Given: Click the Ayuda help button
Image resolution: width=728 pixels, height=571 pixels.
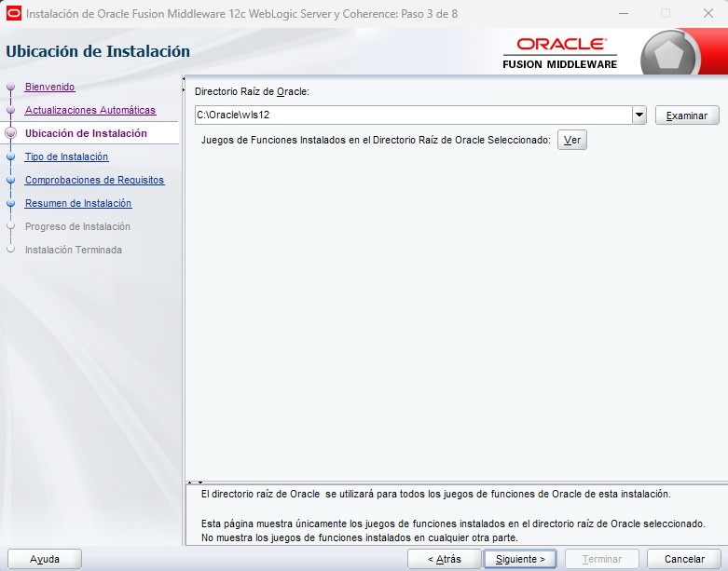Looking at the screenshot, I should click(x=45, y=559).
